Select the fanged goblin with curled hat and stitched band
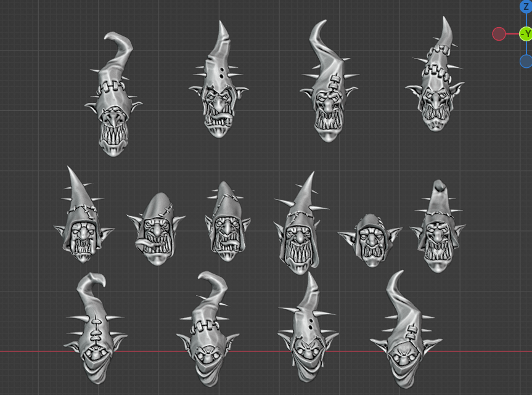The image size is (532, 395). tap(113, 111)
